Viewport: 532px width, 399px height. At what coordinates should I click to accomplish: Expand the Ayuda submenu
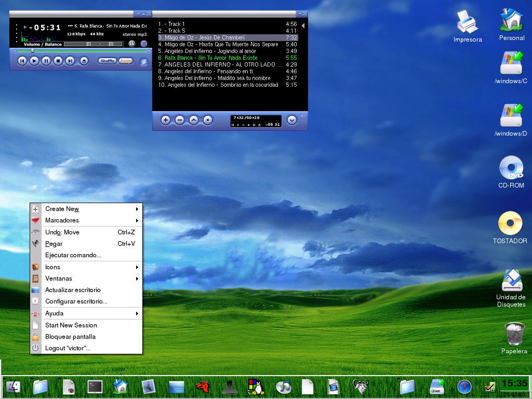[x=87, y=313]
